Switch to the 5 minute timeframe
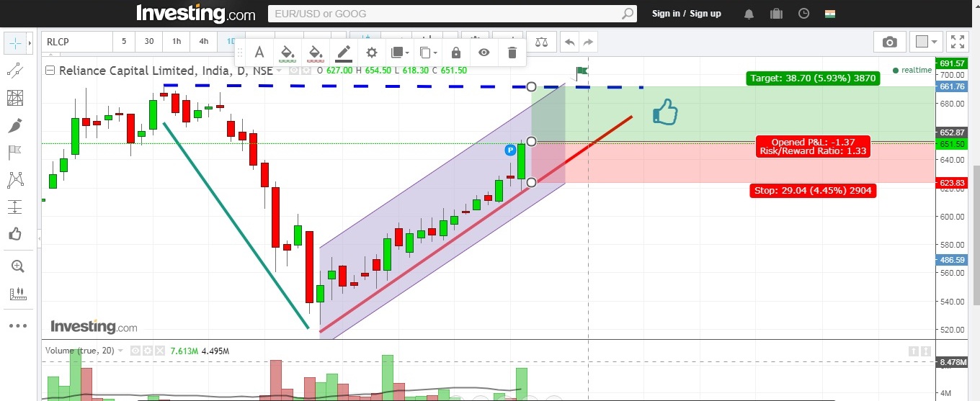This screenshot has width=980, height=401. click(124, 42)
